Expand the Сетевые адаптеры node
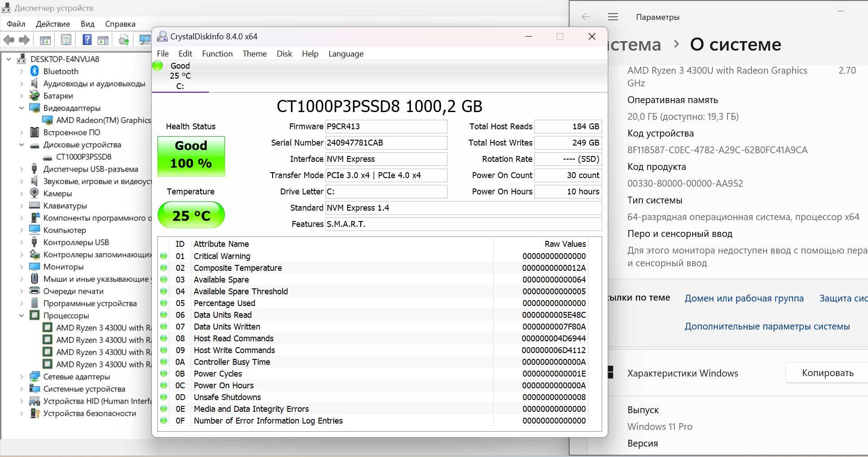 point(21,376)
